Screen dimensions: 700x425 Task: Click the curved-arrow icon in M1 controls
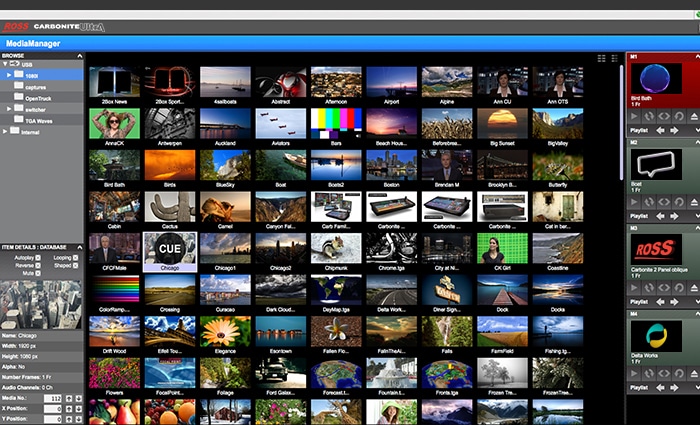click(679, 117)
